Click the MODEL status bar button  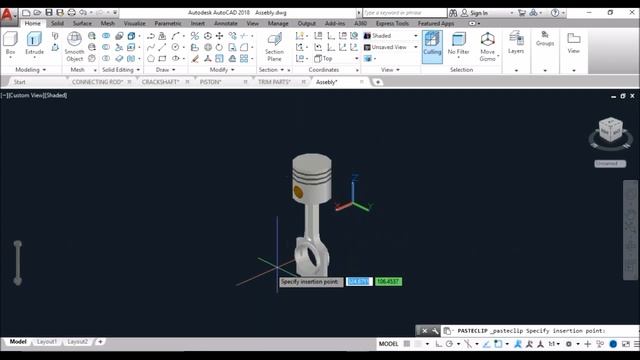pyautogui.click(x=388, y=344)
